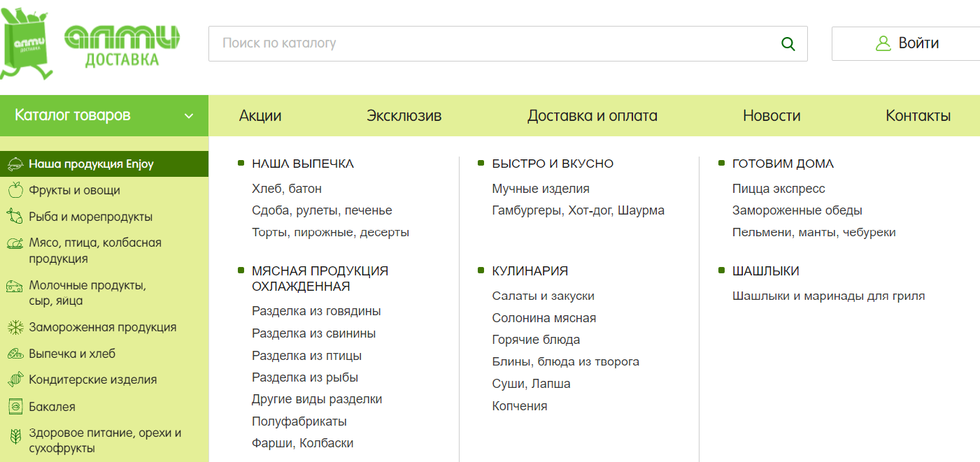The image size is (980, 462).
Task: Click the bread icon for Выпечка и хлеб
Action: (x=15, y=354)
